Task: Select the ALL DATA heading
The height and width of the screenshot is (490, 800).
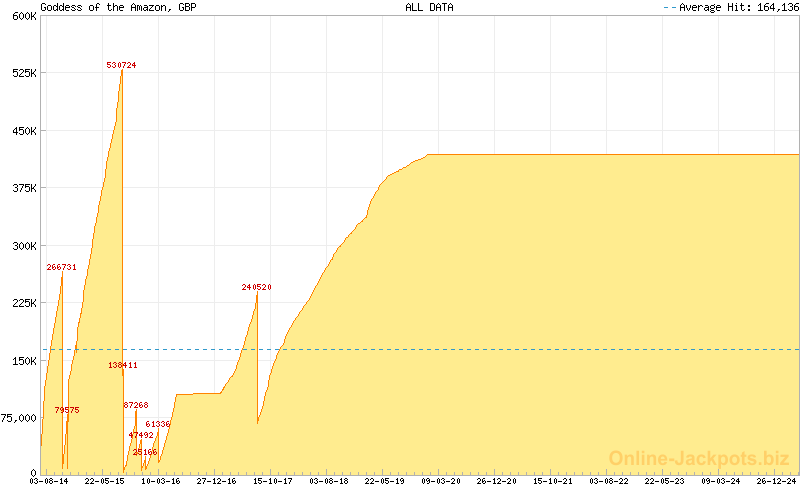Action: point(429,7)
